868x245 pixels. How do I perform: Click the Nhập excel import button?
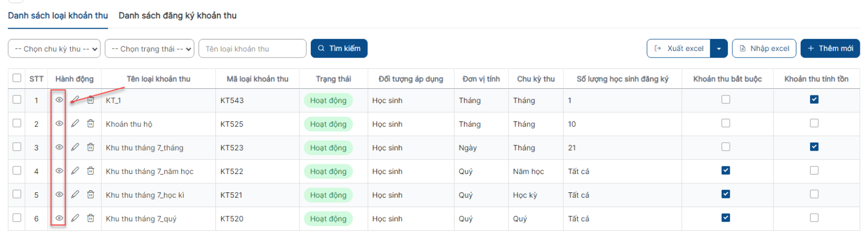[764, 48]
